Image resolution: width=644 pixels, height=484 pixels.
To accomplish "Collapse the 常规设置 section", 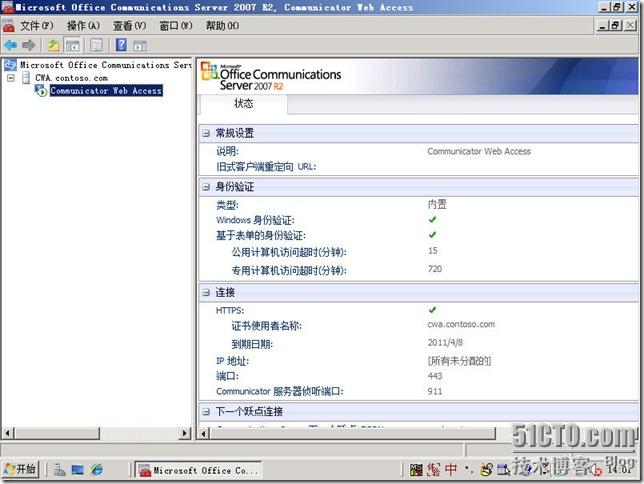I will tap(206, 134).
